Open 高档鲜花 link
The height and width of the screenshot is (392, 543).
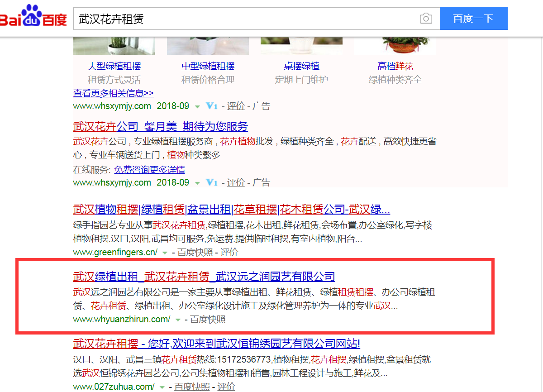pos(395,66)
